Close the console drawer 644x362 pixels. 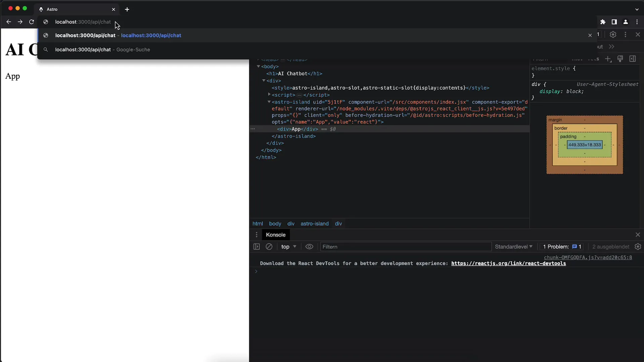pos(638,235)
